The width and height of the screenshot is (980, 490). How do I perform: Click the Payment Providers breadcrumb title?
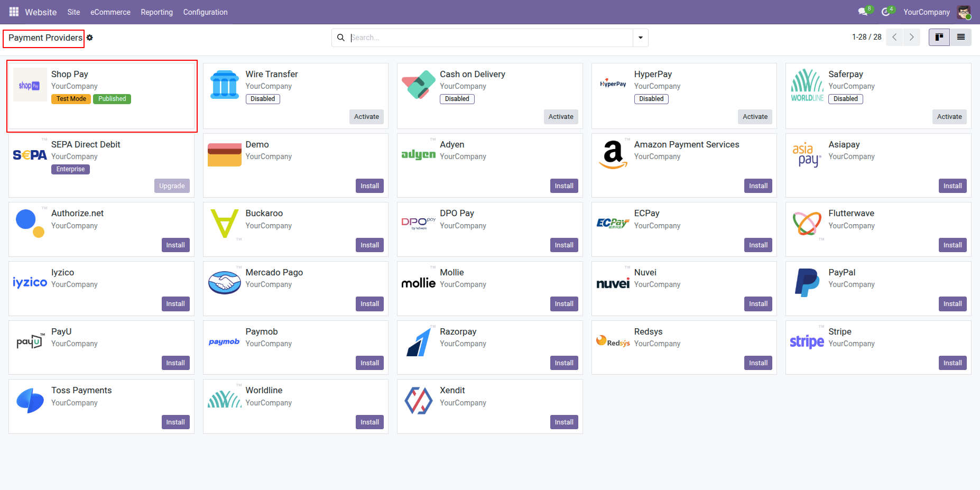pos(45,38)
